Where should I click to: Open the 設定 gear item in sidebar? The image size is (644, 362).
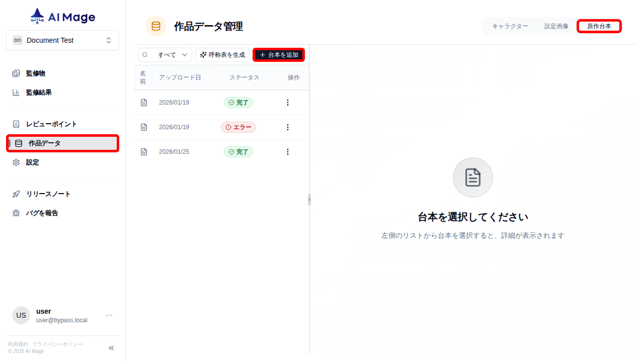[x=32, y=162]
